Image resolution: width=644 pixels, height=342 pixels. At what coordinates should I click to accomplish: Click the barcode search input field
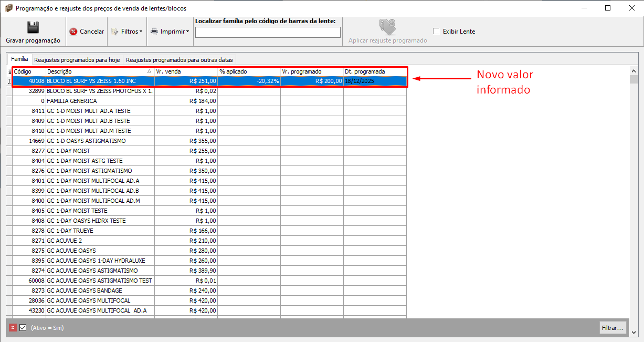pos(268,33)
